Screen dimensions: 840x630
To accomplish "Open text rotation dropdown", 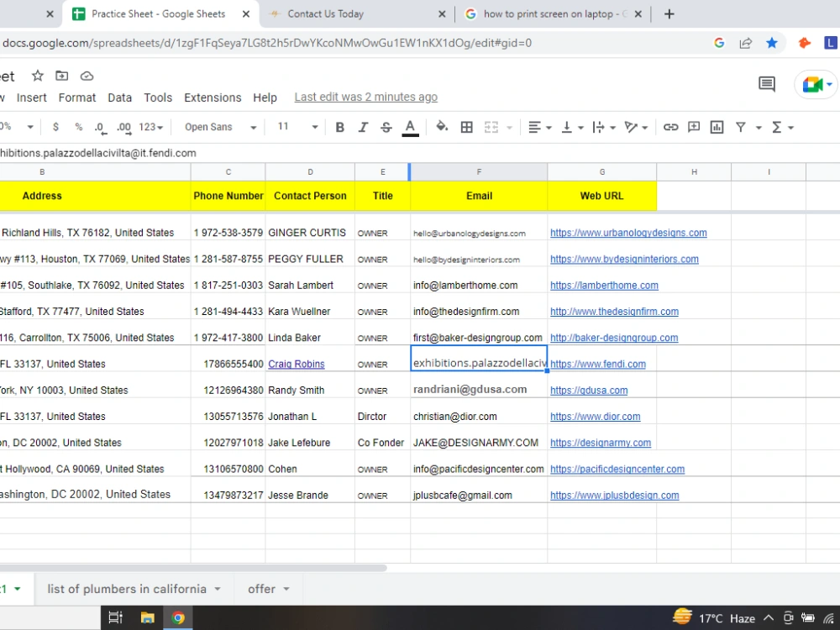I will click(x=637, y=127).
